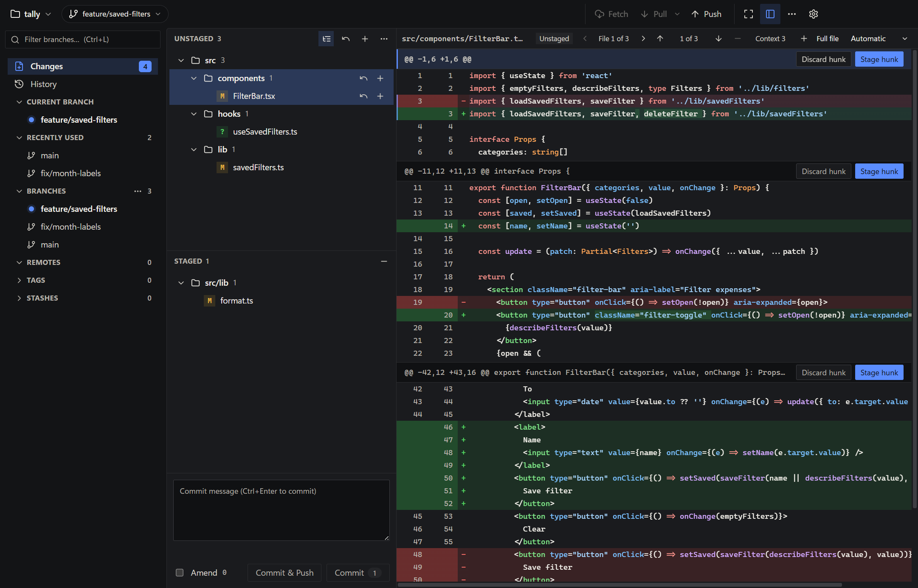Discard the interface Props hunk

[x=823, y=172]
